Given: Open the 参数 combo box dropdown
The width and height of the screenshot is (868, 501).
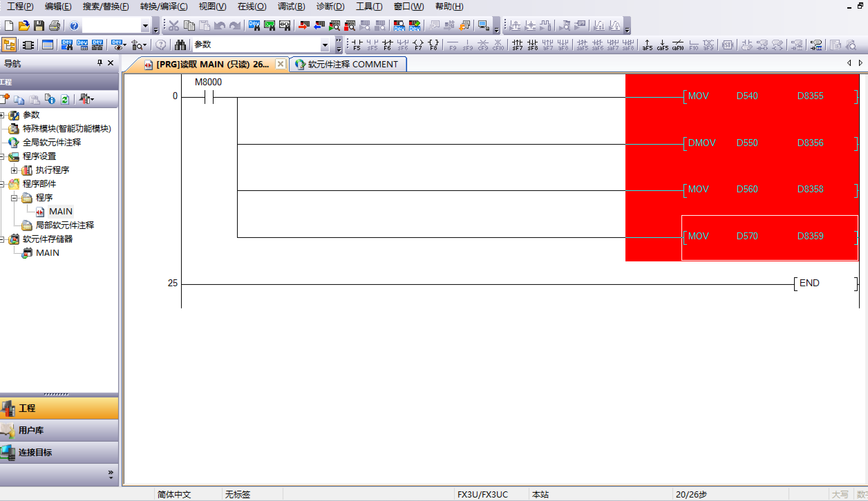Looking at the screenshot, I should [325, 45].
